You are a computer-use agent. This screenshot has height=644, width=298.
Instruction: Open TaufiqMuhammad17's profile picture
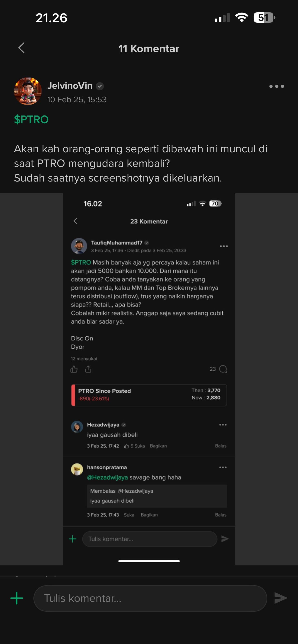tap(79, 246)
